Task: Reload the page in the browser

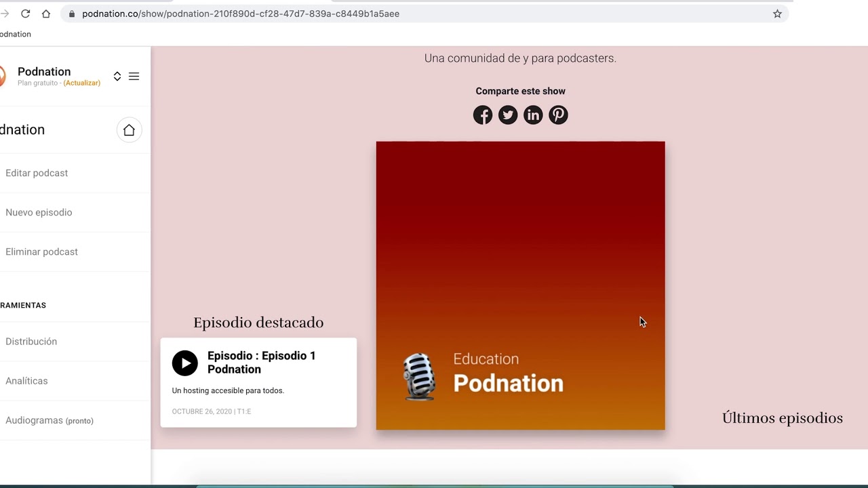Action: [x=25, y=14]
